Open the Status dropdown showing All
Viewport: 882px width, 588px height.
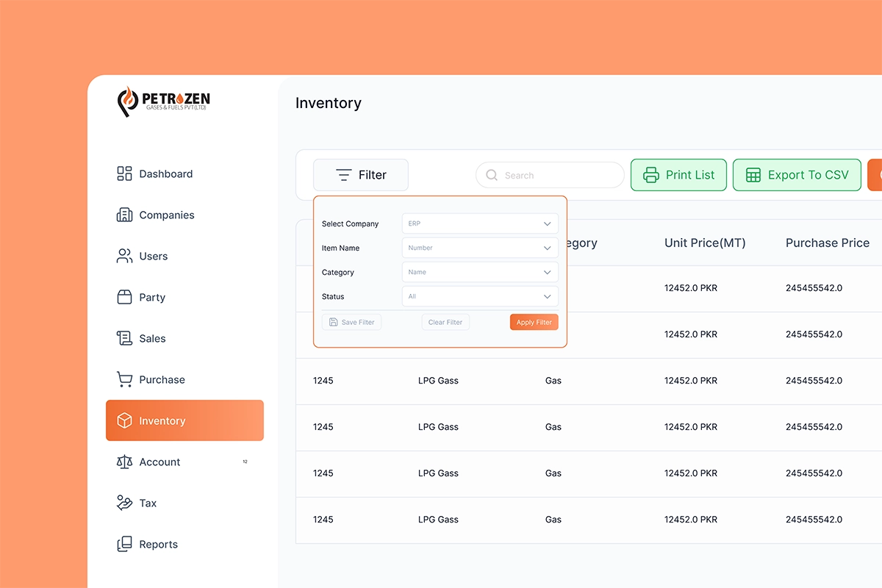[479, 296]
